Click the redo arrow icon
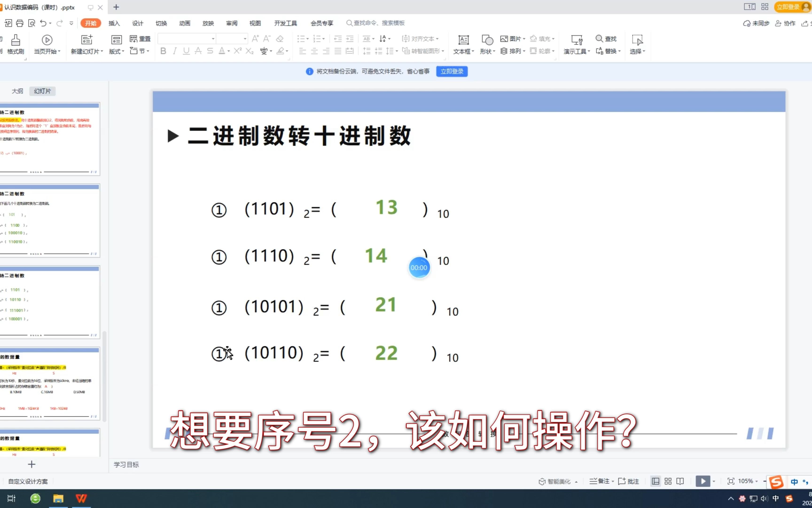Viewport: 812px width, 508px height. pyautogui.click(x=60, y=23)
